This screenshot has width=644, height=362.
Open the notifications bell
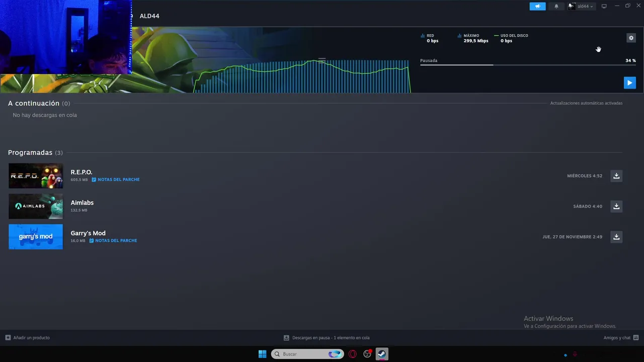pyautogui.click(x=556, y=7)
